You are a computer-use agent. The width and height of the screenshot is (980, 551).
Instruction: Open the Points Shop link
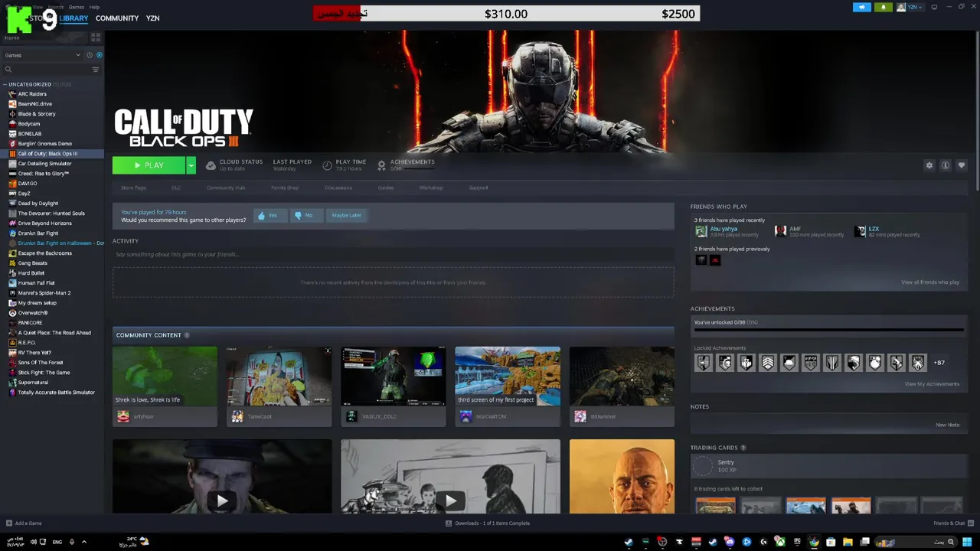285,187
